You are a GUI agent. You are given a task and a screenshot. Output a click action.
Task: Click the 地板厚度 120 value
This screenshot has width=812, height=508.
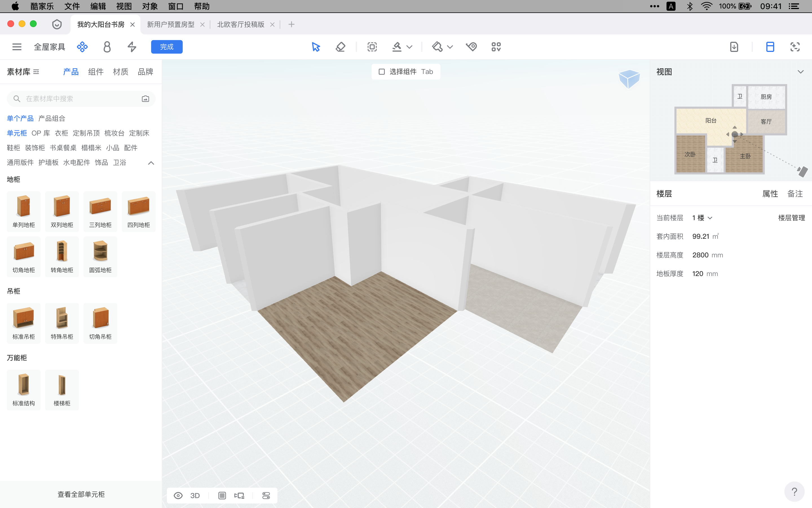[x=698, y=273]
